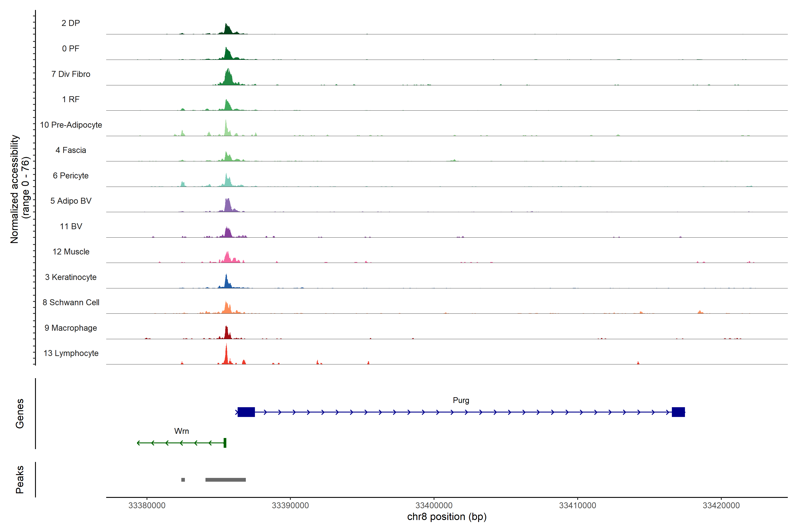Screen dimensions: 798x532
Task: Click the small gray peak marker
Action: point(183,480)
